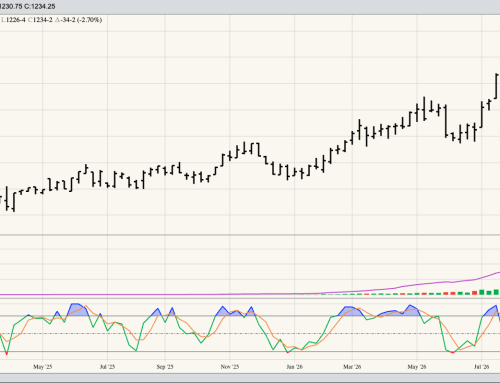Click the change value -34-2 (-2.70%)
500x383 pixels.
(x=79, y=20)
